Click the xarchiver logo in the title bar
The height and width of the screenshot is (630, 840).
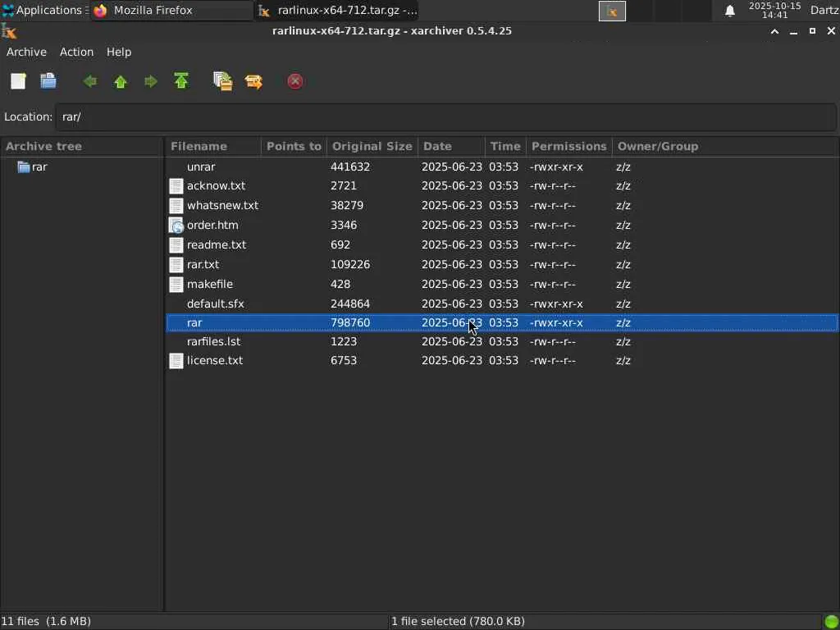point(9,31)
